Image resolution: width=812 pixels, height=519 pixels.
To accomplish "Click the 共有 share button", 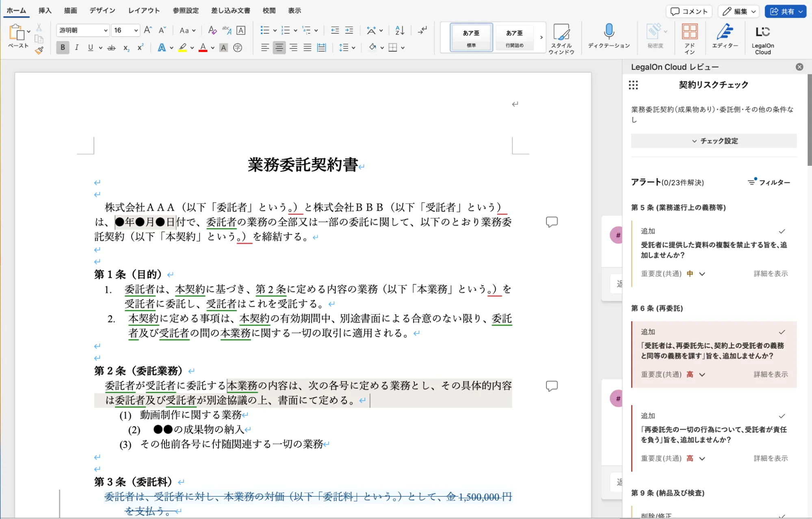I will click(785, 11).
